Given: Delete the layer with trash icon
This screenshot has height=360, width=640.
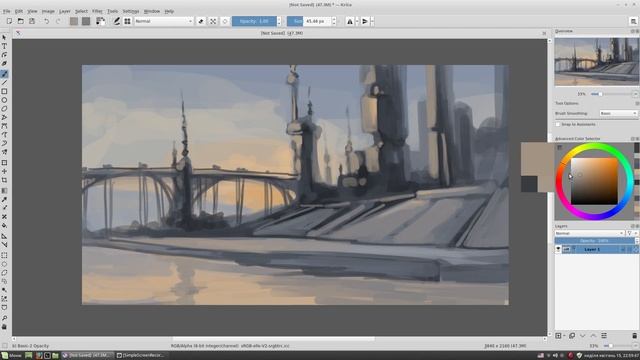Looking at the screenshot, I should pyautogui.click(x=635, y=336).
